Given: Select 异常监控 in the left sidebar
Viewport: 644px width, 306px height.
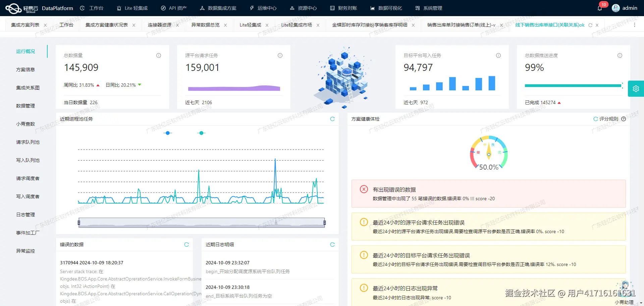Looking at the screenshot, I should 25,251.
